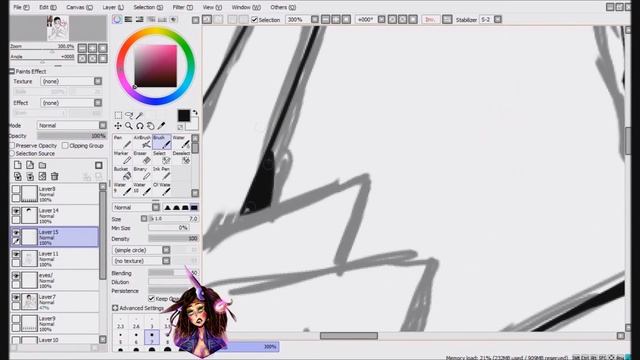Hide Layer11 with its eye toggle
The width and height of the screenshot is (640, 360).
pyautogui.click(x=16, y=254)
